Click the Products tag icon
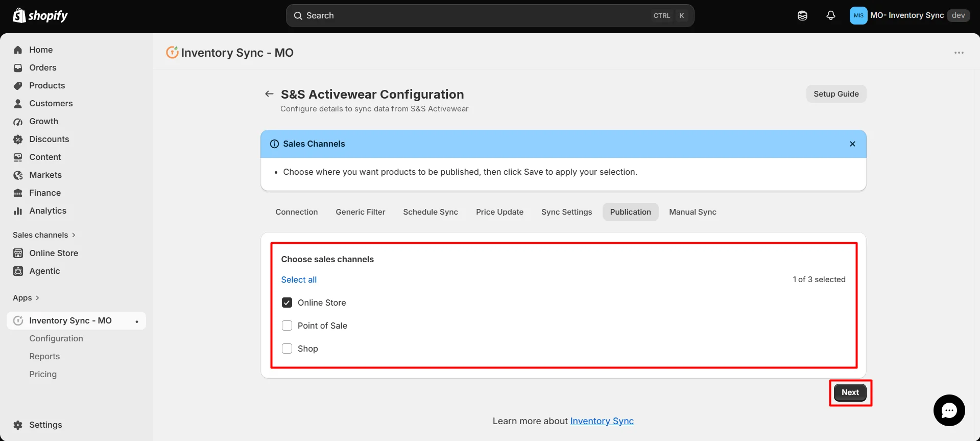 pyautogui.click(x=18, y=86)
